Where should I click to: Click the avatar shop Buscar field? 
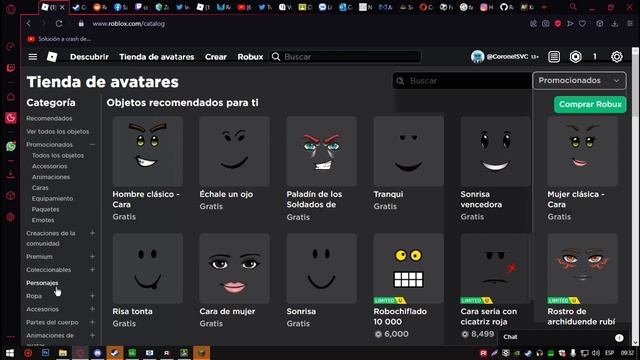click(462, 81)
